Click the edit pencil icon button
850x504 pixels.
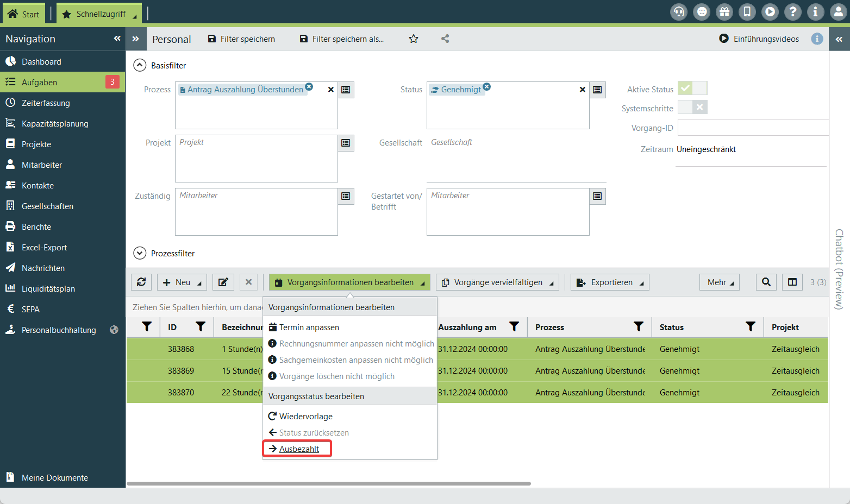pyautogui.click(x=223, y=282)
